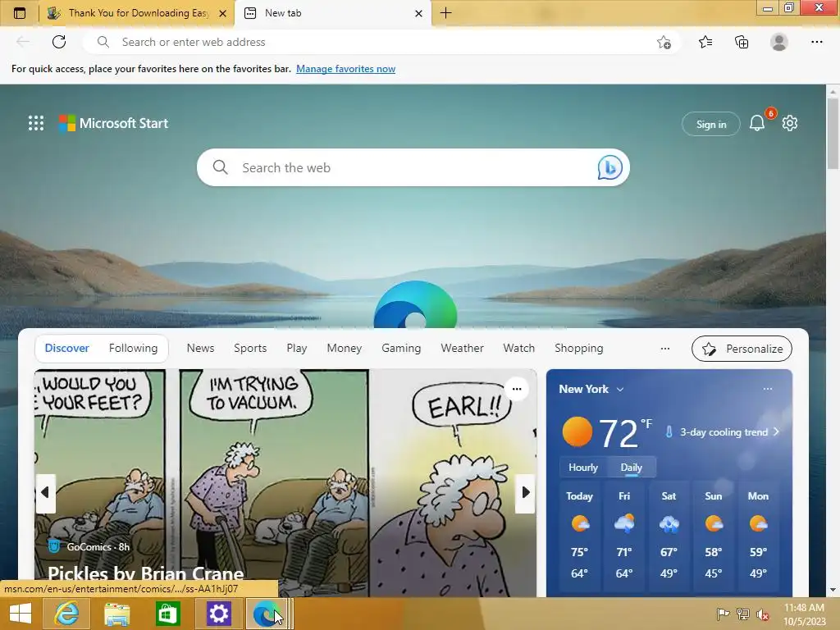Screen dimensions: 840x630
Task: Click the Microsoft Start logo
Action: pyautogui.click(x=113, y=123)
